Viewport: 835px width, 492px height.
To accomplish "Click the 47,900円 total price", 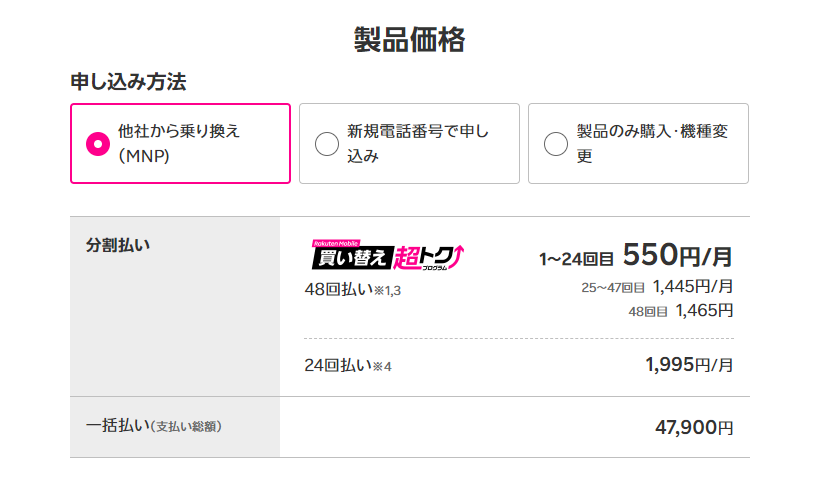I will (694, 427).
